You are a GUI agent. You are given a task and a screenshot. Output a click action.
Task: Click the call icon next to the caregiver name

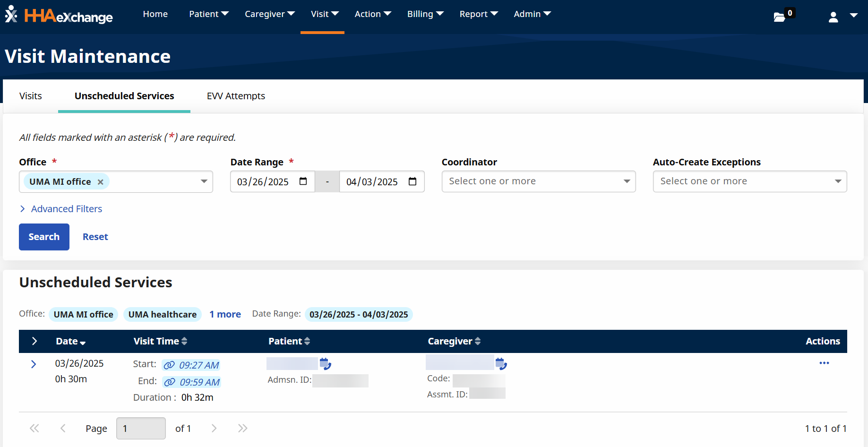pyautogui.click(x=501, y=364)
